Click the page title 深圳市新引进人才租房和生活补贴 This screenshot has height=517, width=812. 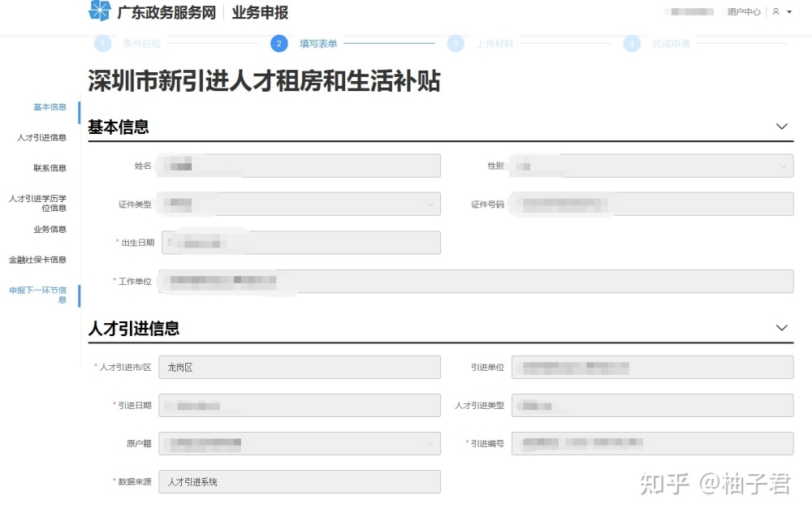click(x=264, y=81)
